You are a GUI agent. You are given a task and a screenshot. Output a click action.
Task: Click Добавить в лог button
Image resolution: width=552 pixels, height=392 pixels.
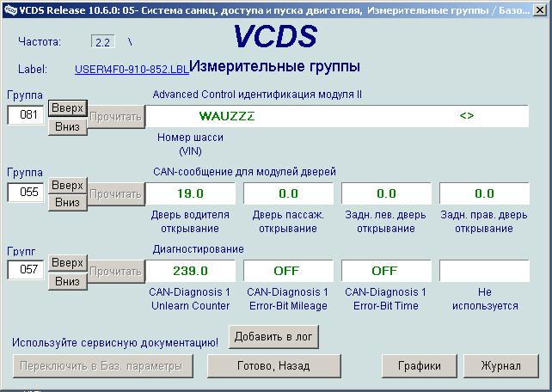pos(273,338)
